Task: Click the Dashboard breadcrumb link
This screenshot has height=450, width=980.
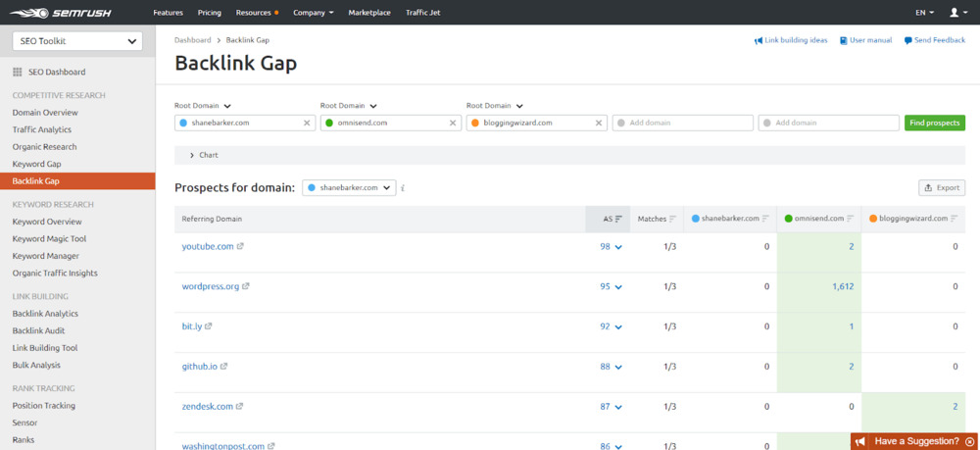Action: pos(192,40)
